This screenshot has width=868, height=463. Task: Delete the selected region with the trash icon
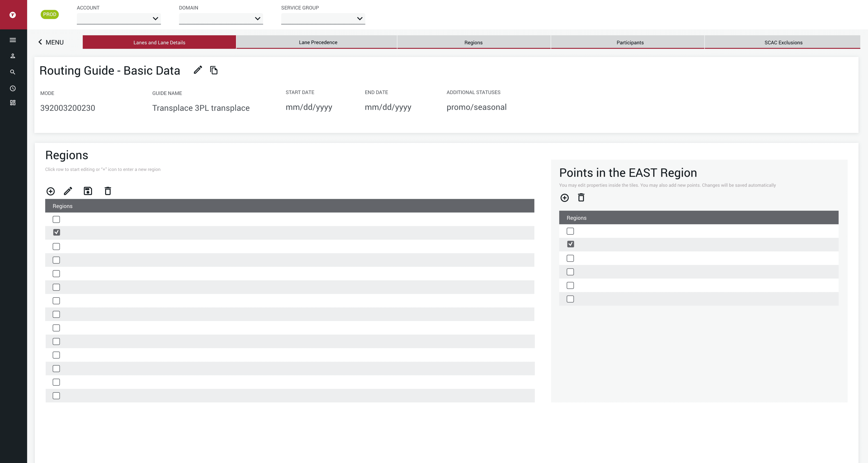pyautogui.click(x=108, y=191)
